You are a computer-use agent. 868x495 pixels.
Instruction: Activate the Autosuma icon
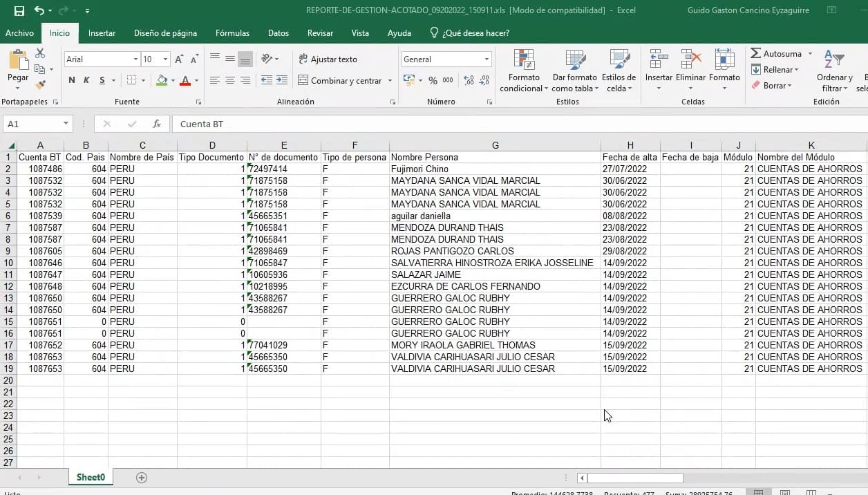[x=780, y=53]
